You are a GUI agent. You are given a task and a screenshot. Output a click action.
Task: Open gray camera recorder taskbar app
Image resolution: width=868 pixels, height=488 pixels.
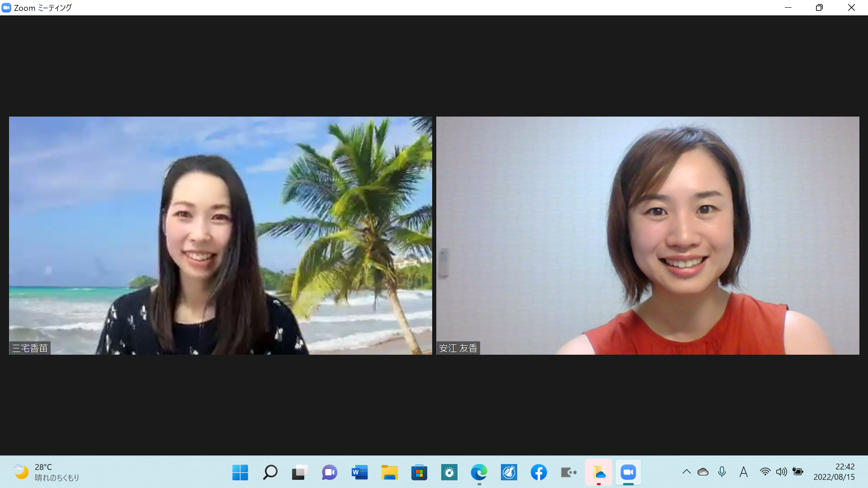(x=569, y=473)
